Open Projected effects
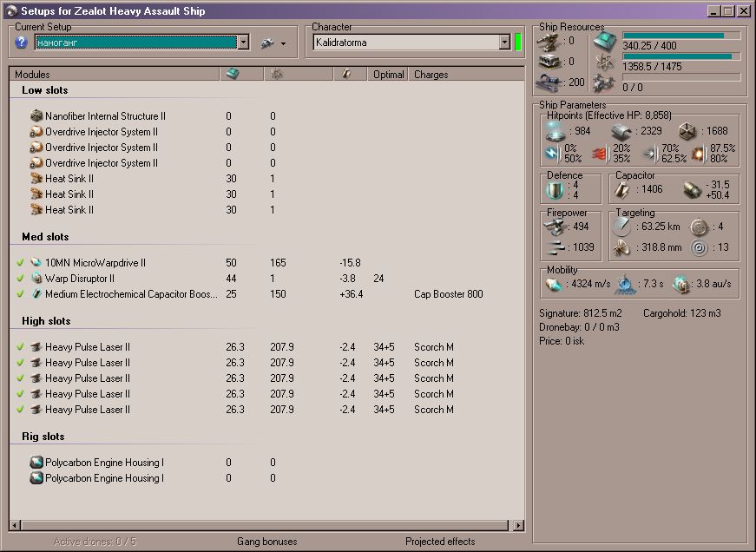The height and width of the screenshot is (552, 756). click(x=439, y=542)
